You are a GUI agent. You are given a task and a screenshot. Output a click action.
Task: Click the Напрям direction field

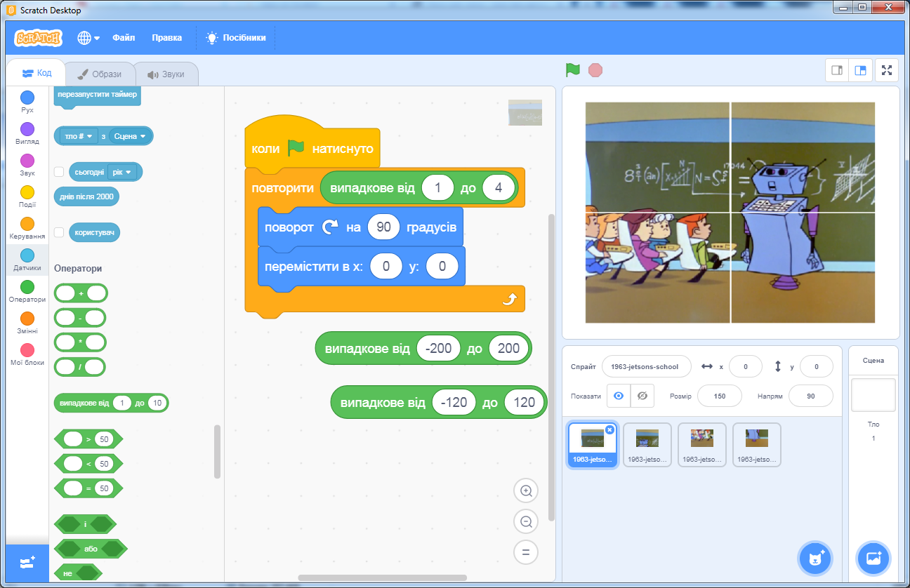coord(810,396)
